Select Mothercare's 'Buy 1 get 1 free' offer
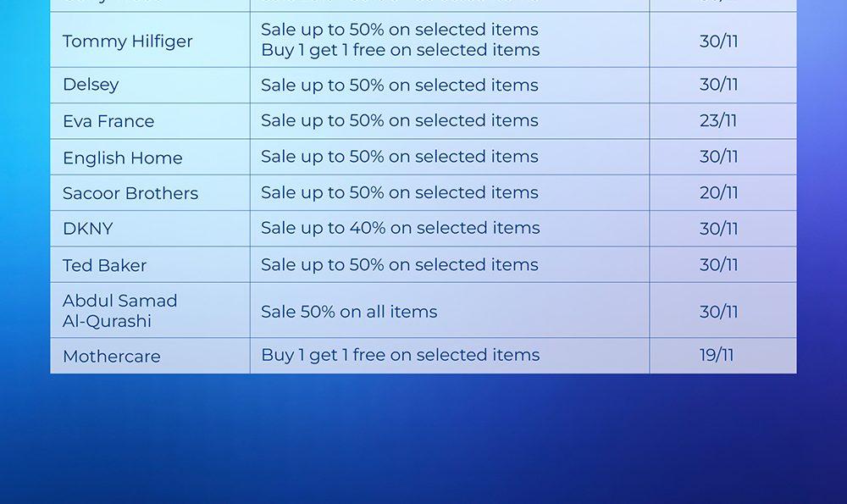The width and height of the screenshot is (847, 504). [400, 356]
